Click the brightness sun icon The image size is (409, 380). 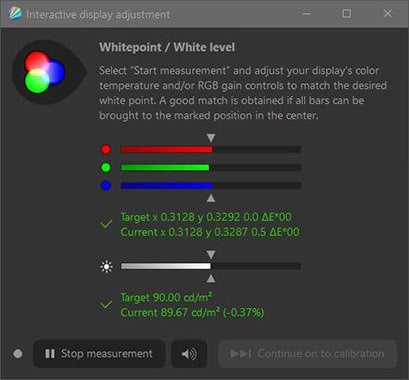coord(106,267)
